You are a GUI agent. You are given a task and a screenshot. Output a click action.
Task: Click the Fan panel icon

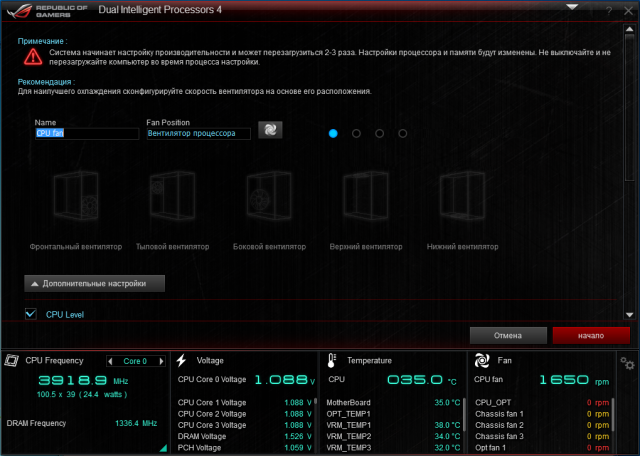click(482, 360)
